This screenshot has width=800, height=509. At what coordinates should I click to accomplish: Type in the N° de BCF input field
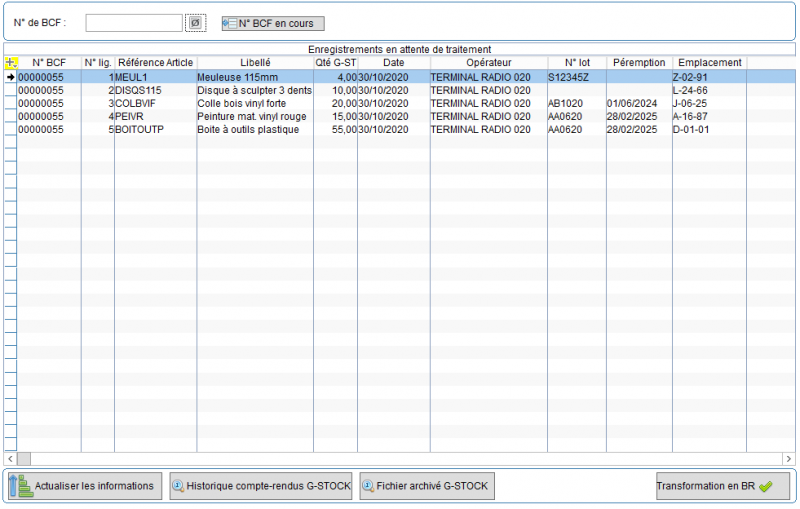[134, 23]
